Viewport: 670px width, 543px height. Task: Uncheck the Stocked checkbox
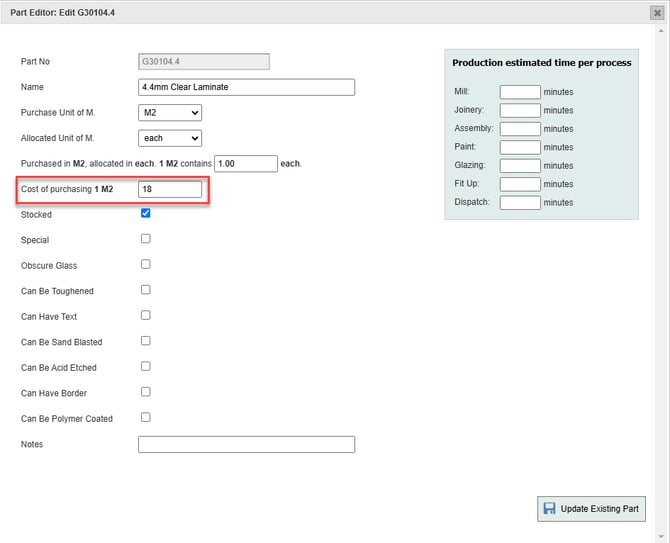click(x=146, y=213)
